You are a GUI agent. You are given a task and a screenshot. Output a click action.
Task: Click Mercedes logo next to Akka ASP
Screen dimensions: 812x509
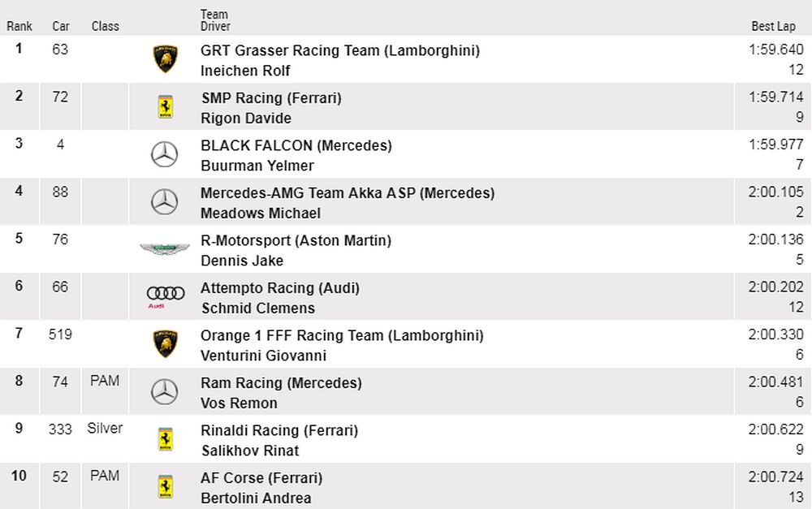(165, 202)
